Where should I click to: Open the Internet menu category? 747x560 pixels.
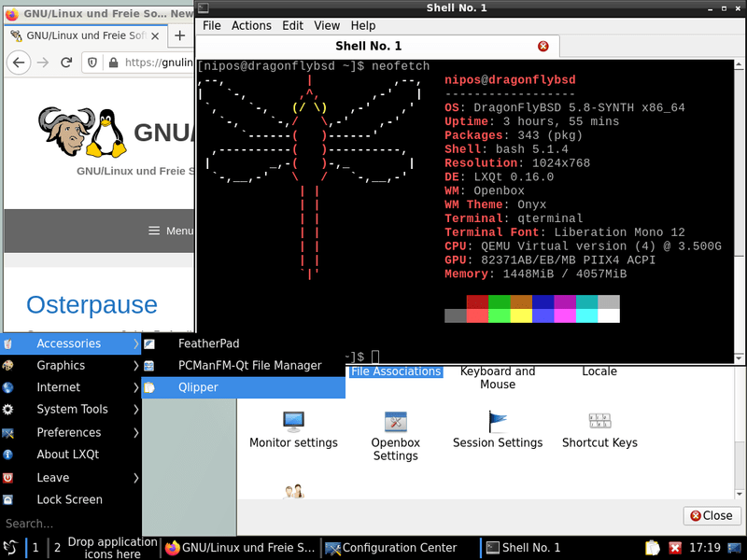(x=71, y=387)
